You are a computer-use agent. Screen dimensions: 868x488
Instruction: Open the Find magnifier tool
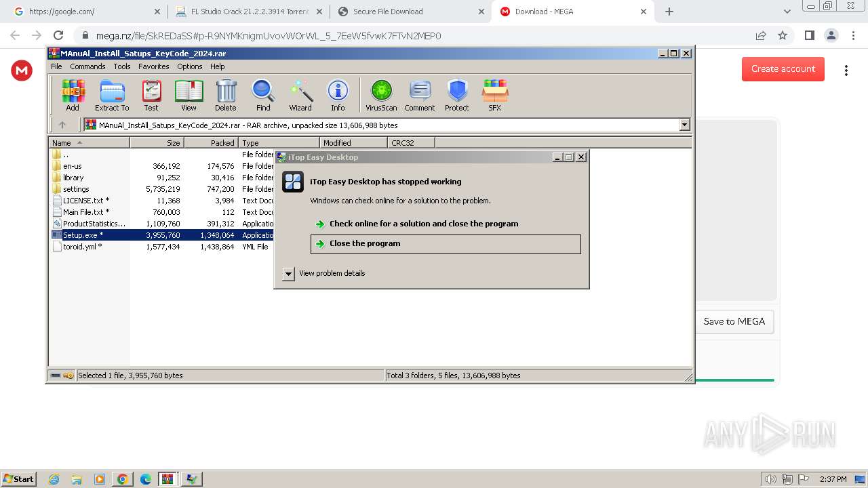click(x=263, y=95)
